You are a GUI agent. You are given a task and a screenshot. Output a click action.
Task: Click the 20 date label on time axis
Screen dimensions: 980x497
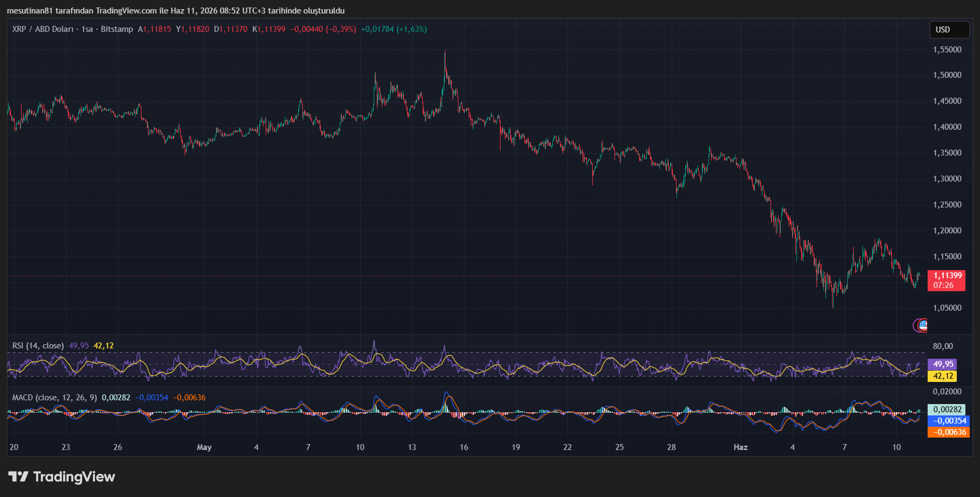point(14,447)
